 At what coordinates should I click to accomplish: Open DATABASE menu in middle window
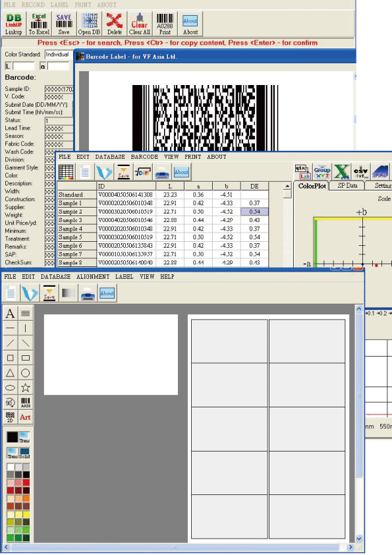click(110, 157)
